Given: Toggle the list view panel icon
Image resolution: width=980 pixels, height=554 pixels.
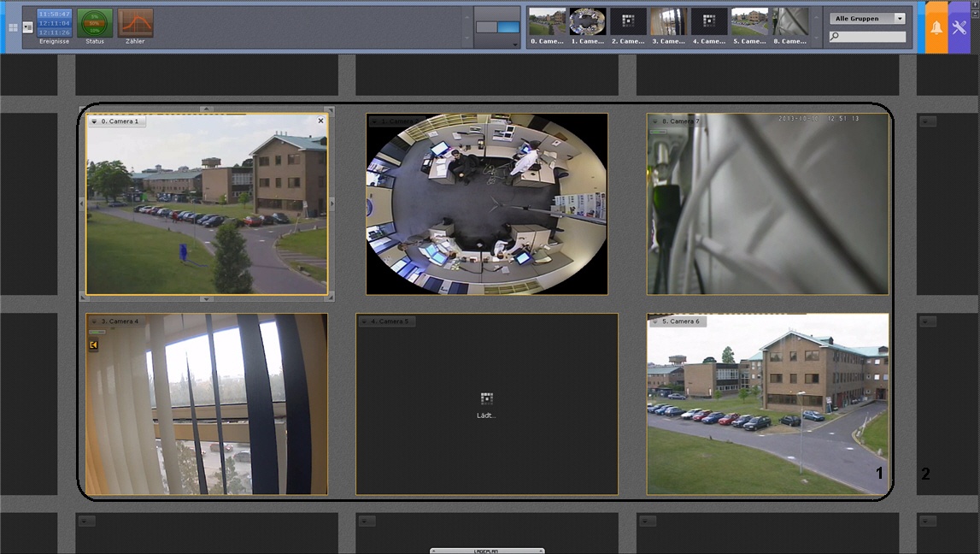Looking at the screenshot, I should click(27, 27).
